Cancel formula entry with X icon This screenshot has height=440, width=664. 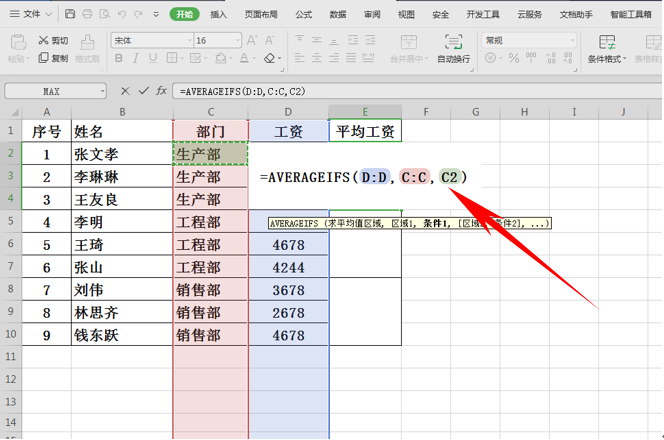point(125,91)
